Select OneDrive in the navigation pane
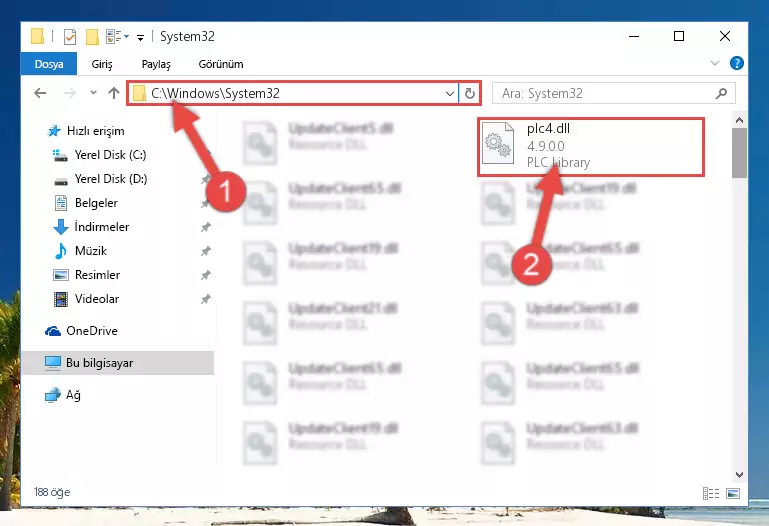This screenshot has width=769, height=526. (x=92, y=331)
